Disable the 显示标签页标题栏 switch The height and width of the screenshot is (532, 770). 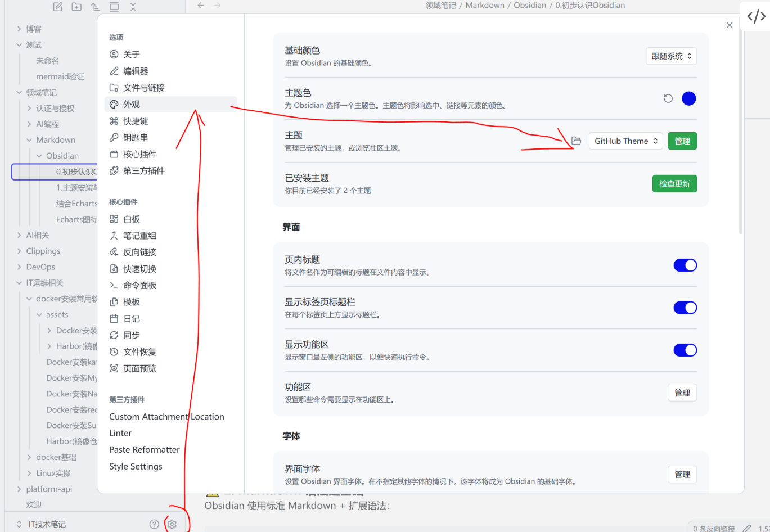click(x=685, y=308)
